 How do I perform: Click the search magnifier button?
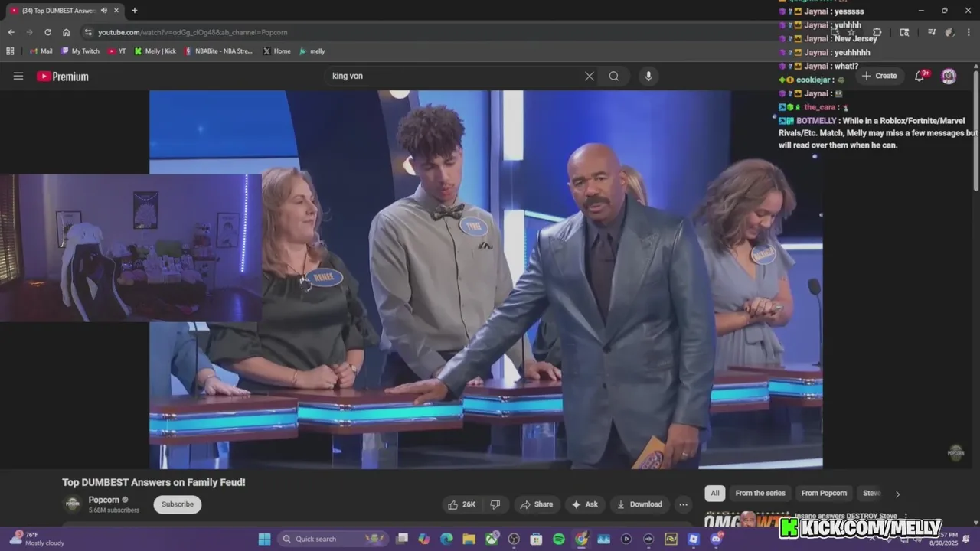(614, 76)
